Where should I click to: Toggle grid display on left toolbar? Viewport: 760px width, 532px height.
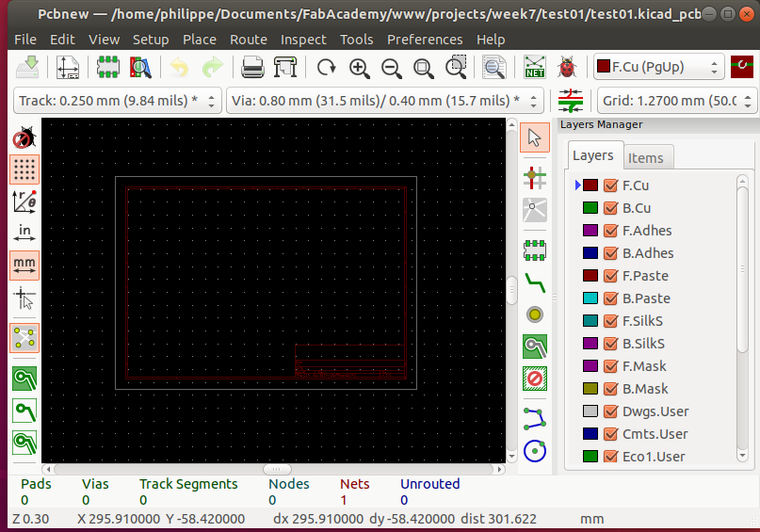click(x=24, y=169)
